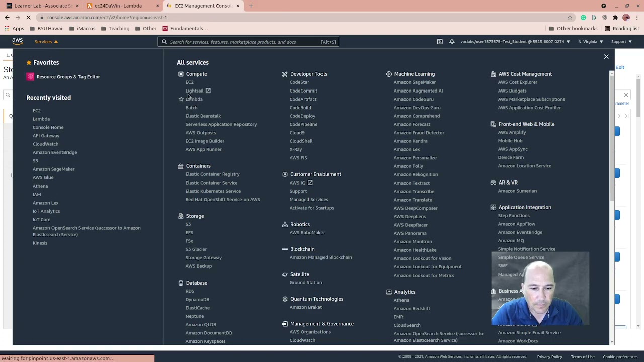Bookmark this page with the star icon
The height and width of the screenshot is (362, 644).
click(x=570, y=18)
